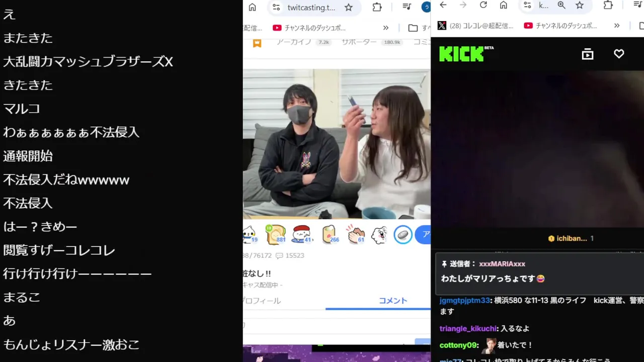Send the clapping hands gift showing 61
The width and height of the screenshot is (644, 362).
point(355,234)
